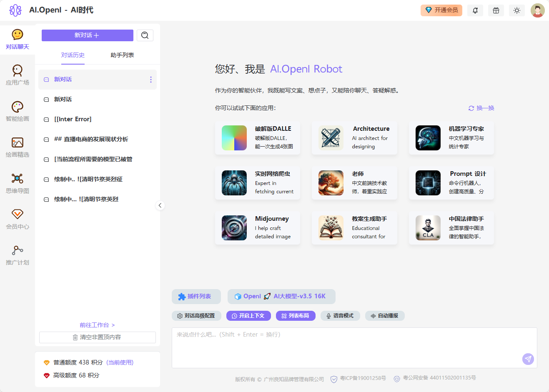Open the 插件列表 plugin list
549x392 pixels.
pos(196,297)
